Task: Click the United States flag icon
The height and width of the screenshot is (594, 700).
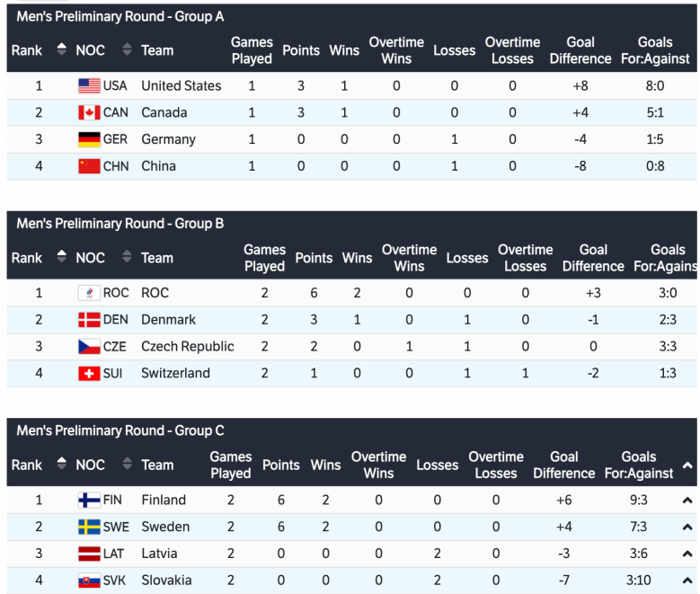Action: tap(89, 86)
